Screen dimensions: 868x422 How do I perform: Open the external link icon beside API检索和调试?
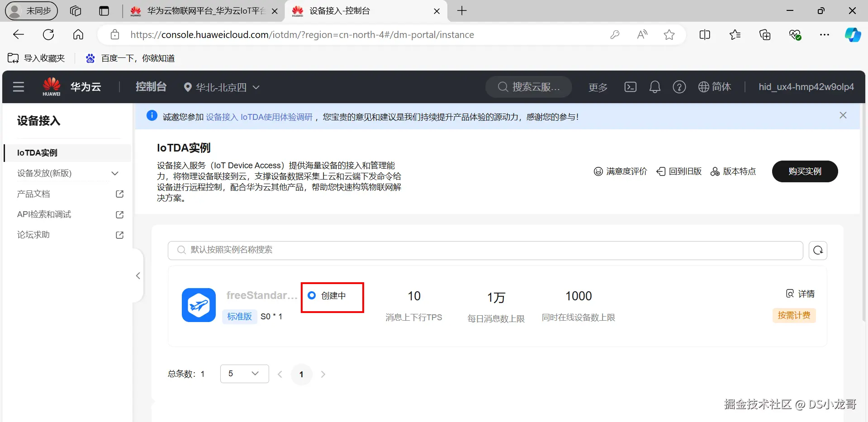pos(119,214)
